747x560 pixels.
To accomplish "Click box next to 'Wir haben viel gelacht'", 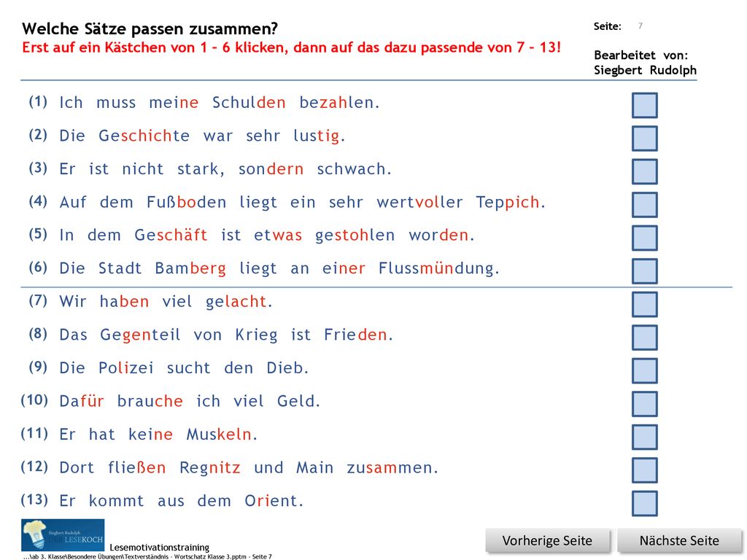I will tap(645, 304).
